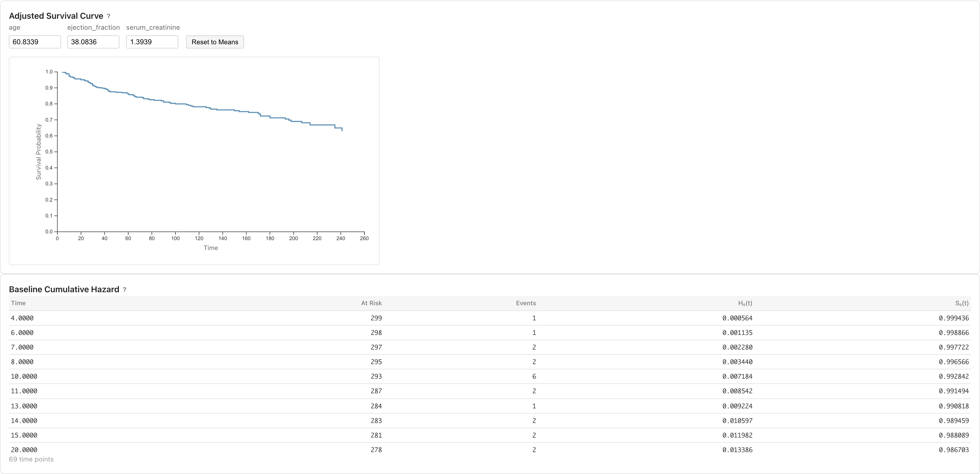980x474 pixels.
Task: Click help icon beside Baseline Cumulative Hazard
Action: (x=124, y=290)
